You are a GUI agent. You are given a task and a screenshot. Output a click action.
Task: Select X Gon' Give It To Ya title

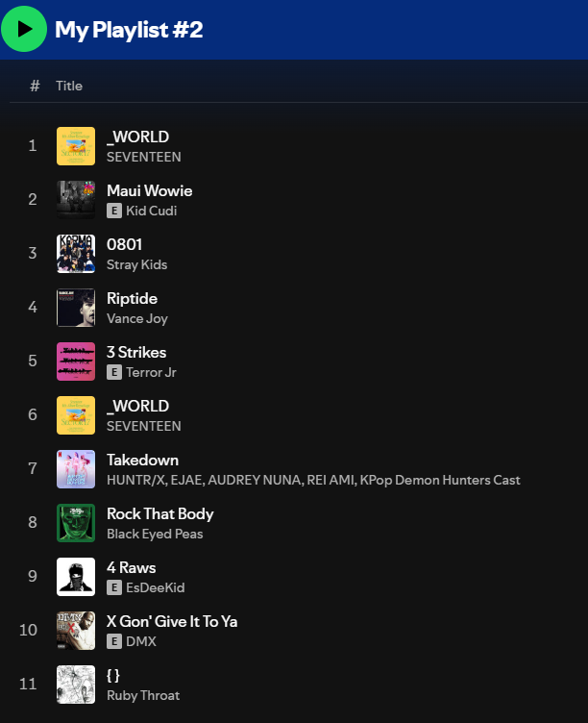pyautogui.click(x=172, y=621)
